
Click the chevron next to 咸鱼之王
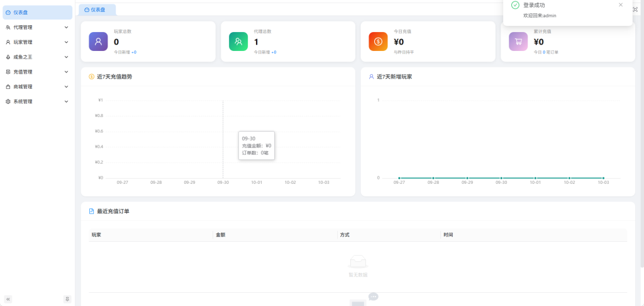[66, 57]
